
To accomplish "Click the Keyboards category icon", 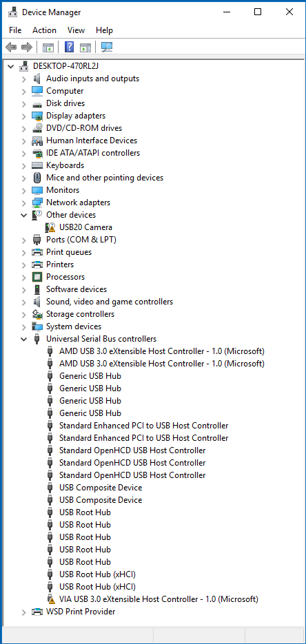I will click(37, 165).
